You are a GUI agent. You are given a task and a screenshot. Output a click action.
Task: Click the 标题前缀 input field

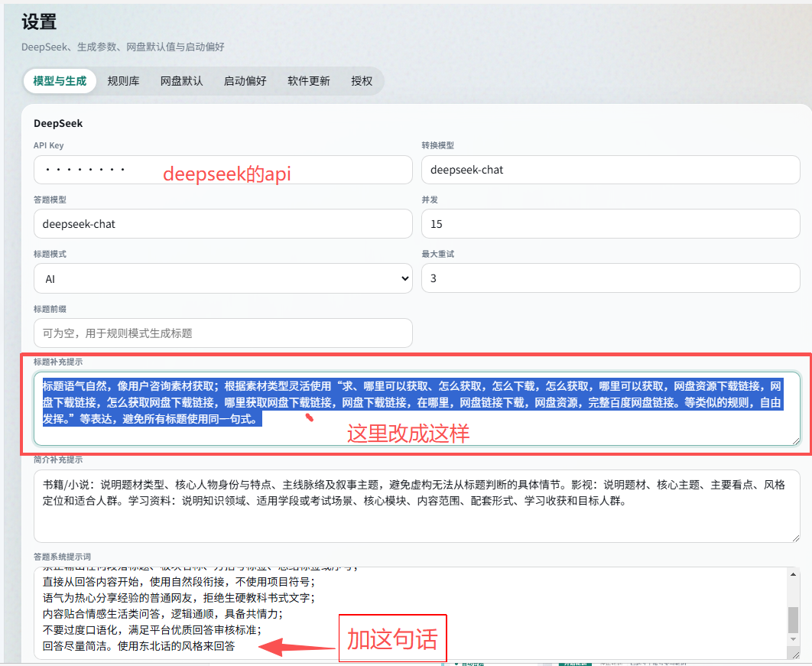[223, 333]
